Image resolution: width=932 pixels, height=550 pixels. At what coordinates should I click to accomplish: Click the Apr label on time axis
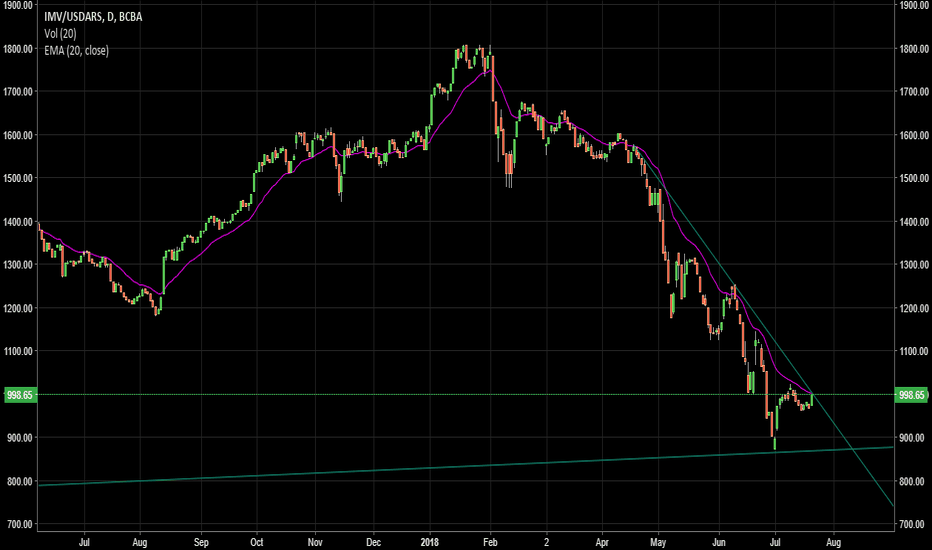(602, 542)
